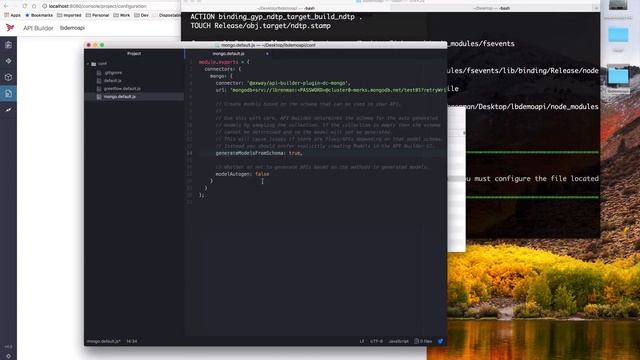Click the API Builder title link
This screenshot has height=360, width=640.
[x=38, y=28]
